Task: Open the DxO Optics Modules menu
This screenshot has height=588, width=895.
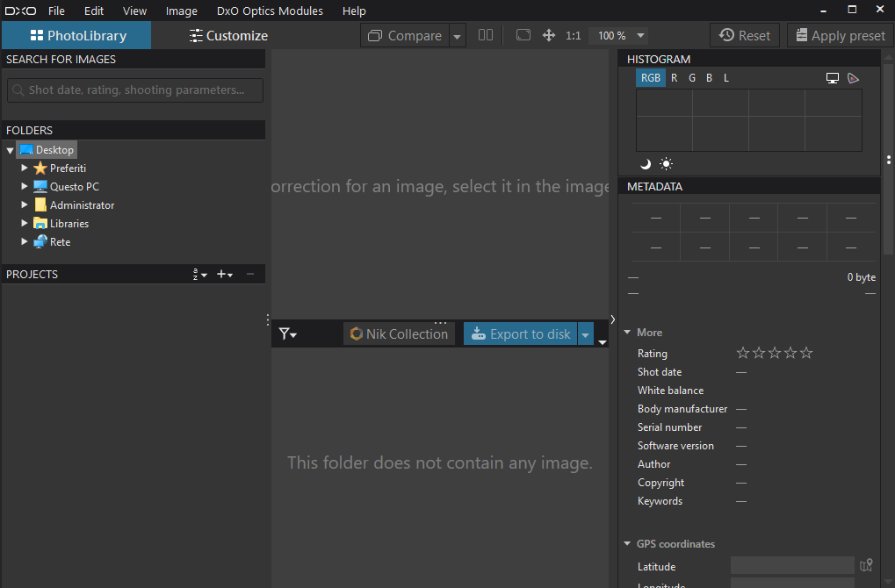Action: point(270,11)
